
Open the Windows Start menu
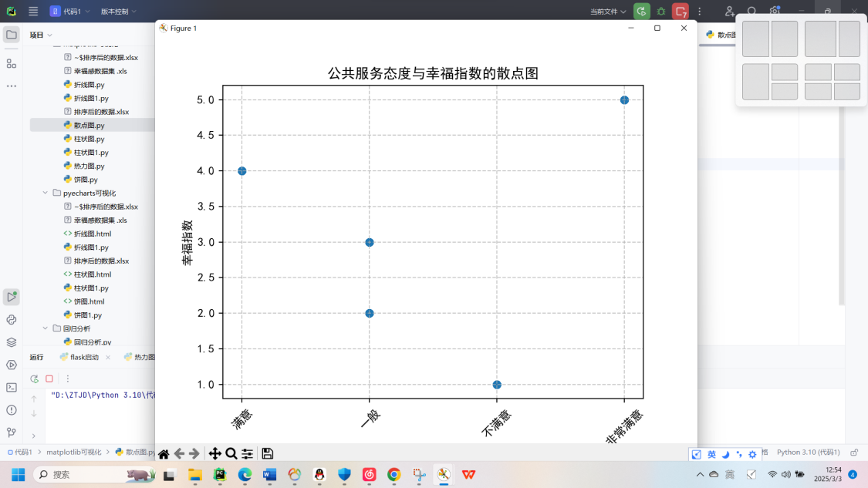click(19, 475)
